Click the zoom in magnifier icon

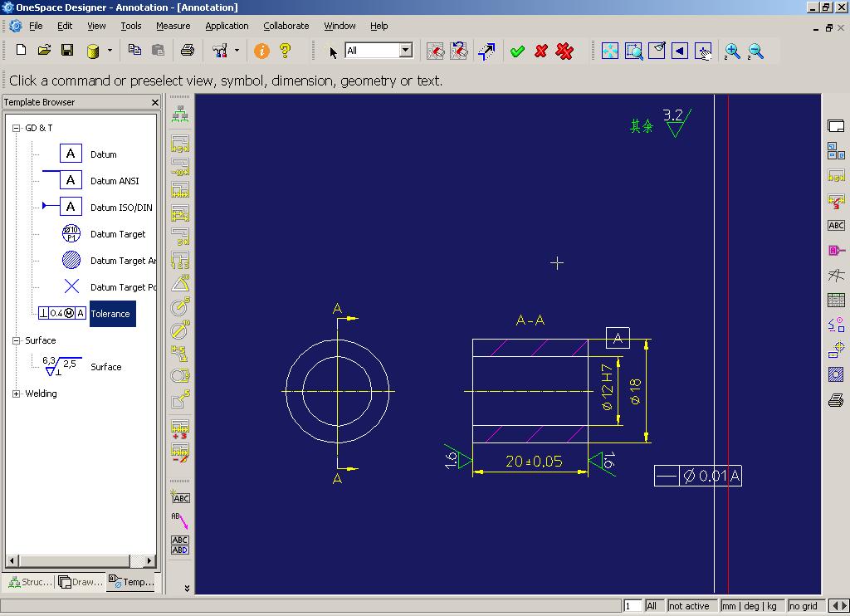tap(733, 51)
